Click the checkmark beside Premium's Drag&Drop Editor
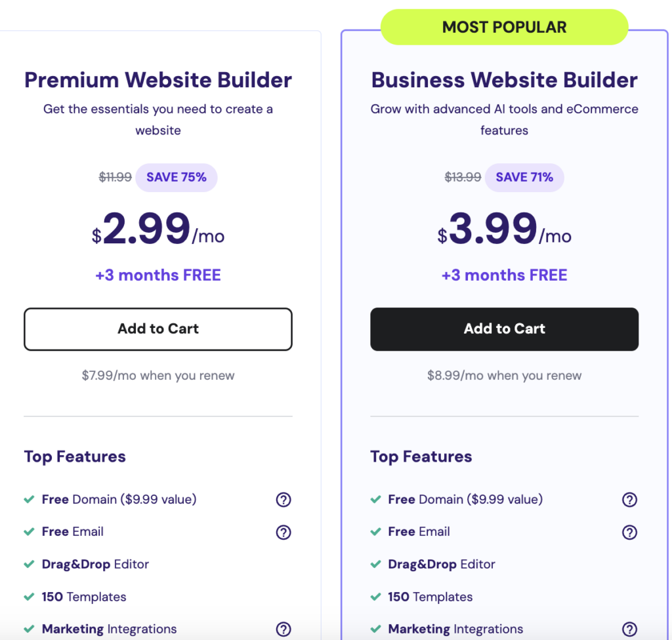Screen dimensions: 672x640 pos(28,564)
